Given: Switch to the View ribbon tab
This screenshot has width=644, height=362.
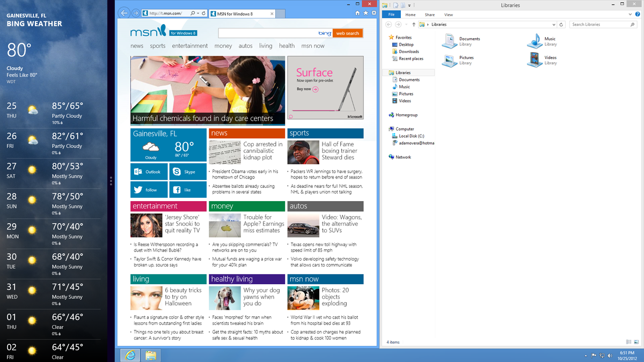Looking at the screenshot, I should (x=449, y=14).
